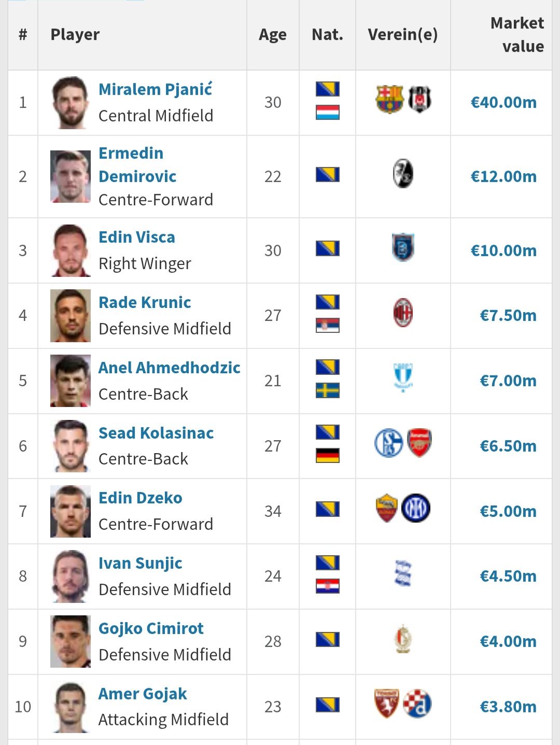Click the AS Roma club crest
The width and height of the screenshot is (560, 745).
coord(387,508)
